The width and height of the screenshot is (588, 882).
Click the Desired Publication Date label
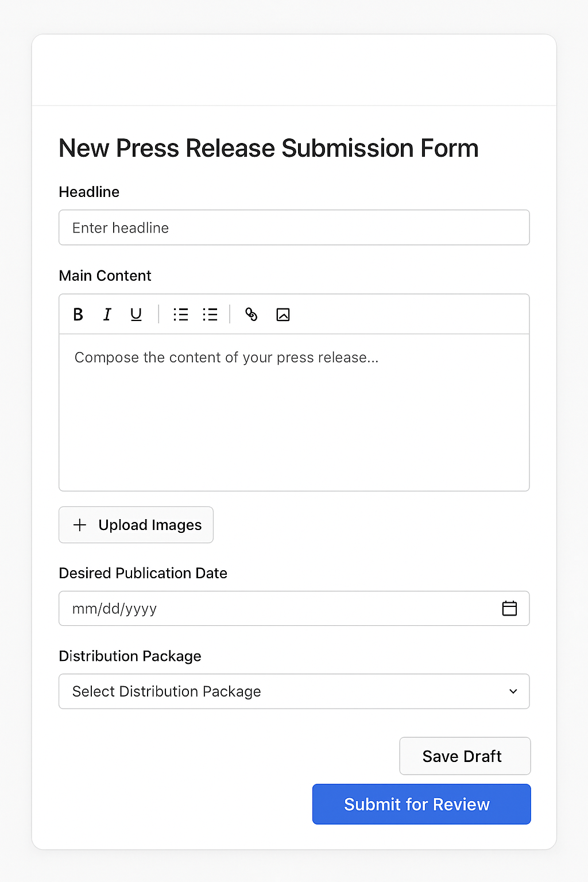[x=143, y=573]
